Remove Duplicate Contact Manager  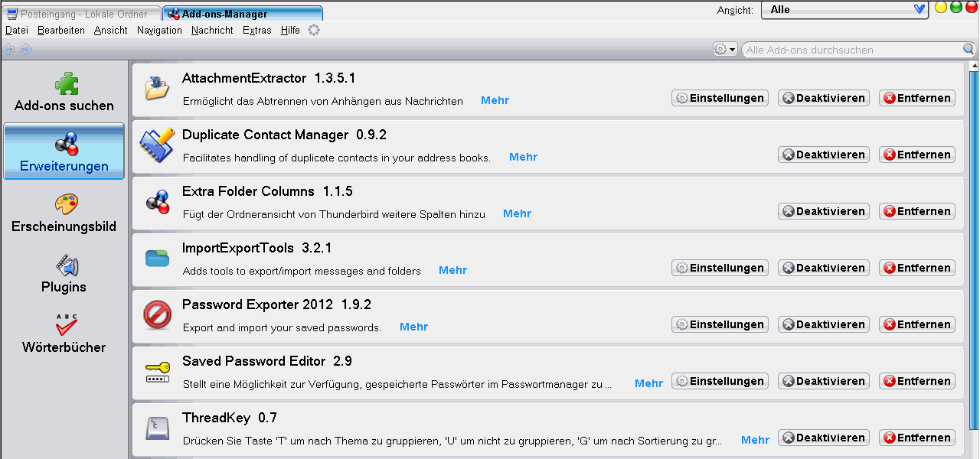(x=917, y=155)
